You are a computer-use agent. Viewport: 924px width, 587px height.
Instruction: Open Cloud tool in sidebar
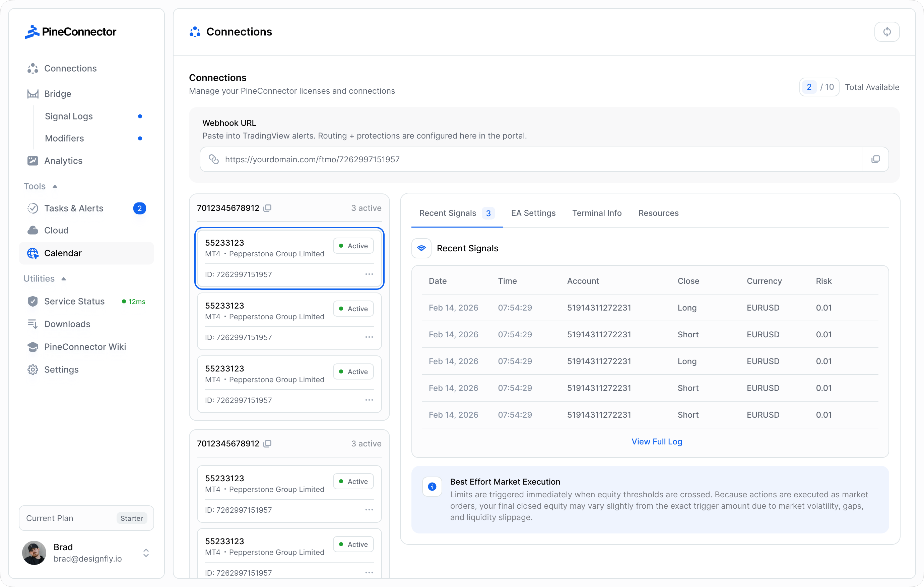(56, 231)
